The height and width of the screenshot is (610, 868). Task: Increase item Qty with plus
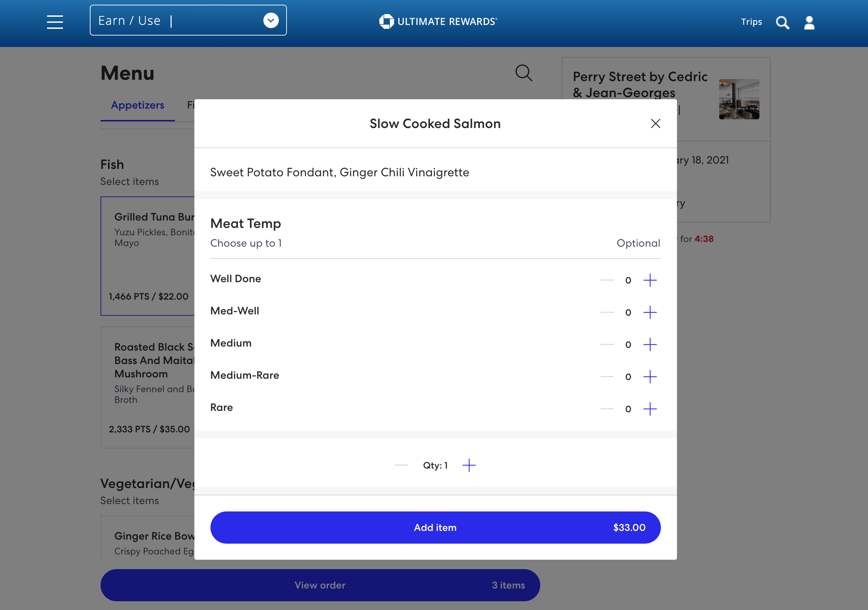pos(469,465)
